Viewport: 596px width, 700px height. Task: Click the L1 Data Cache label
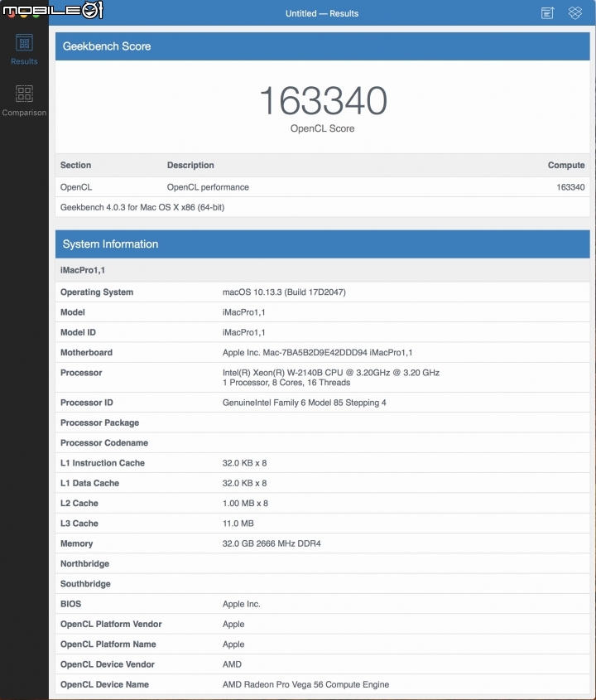point(89,483)
